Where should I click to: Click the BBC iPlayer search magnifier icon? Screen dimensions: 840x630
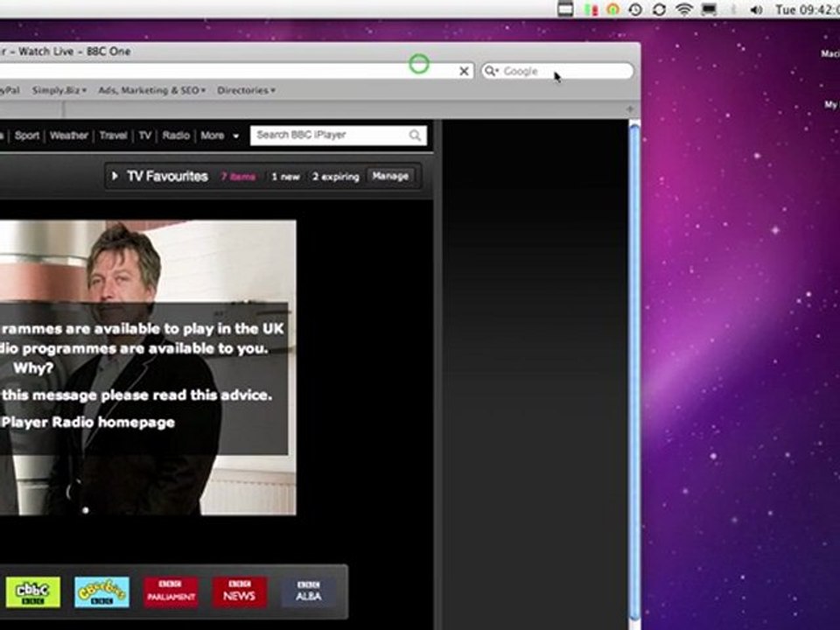(x=415, y=136)
